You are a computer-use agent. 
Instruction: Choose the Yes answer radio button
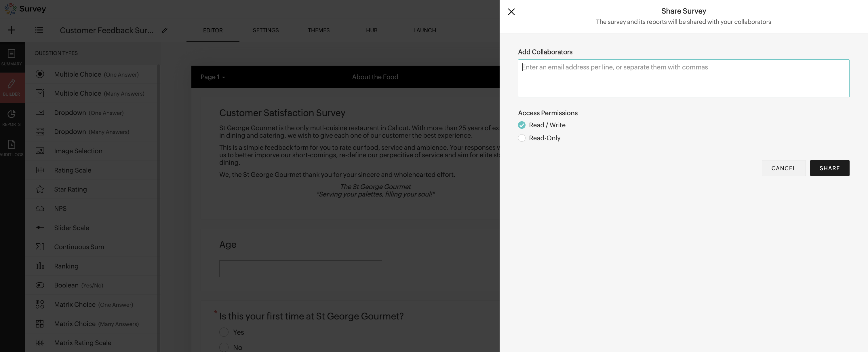224,332
